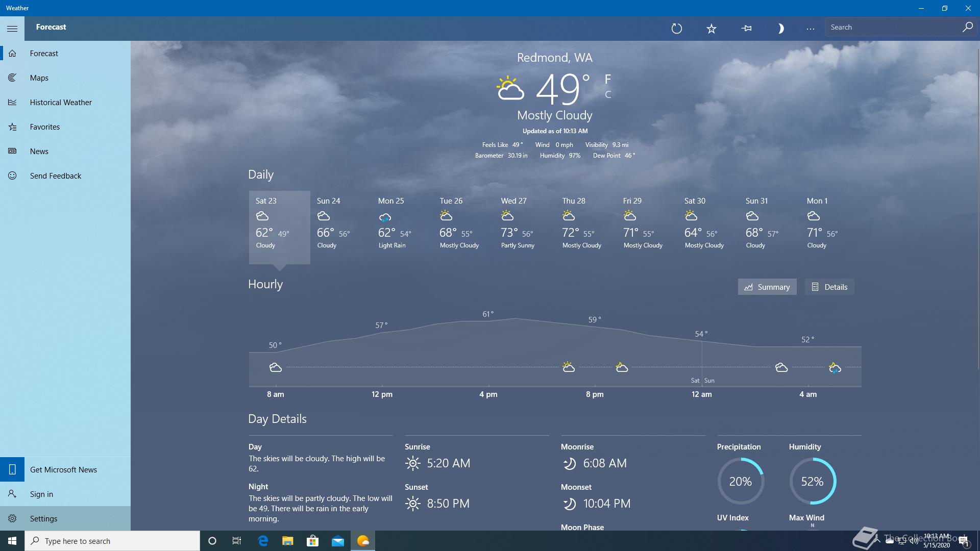Select the Wed 27 Partly Sunny forecast
The image size is (980, 551).
click(x=524, y=227)
